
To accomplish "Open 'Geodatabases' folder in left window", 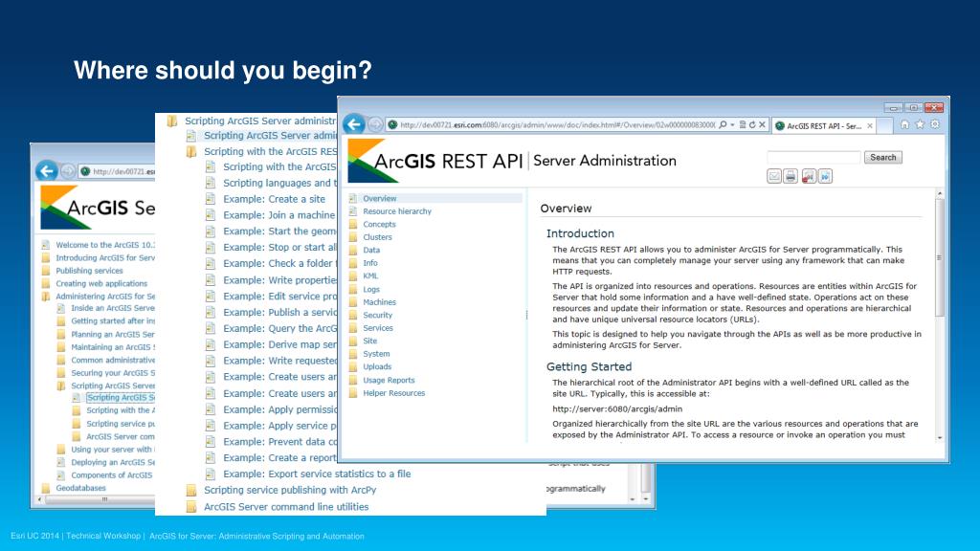I will (80, 488).
